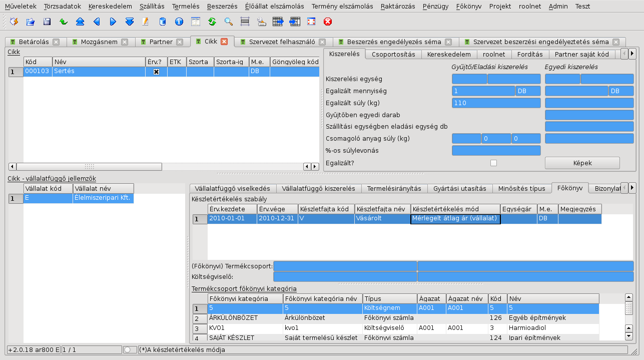Expand more tabs right of Partner saját kód
The height and width of the screenshot is (360, 644).
click(632, 54)
